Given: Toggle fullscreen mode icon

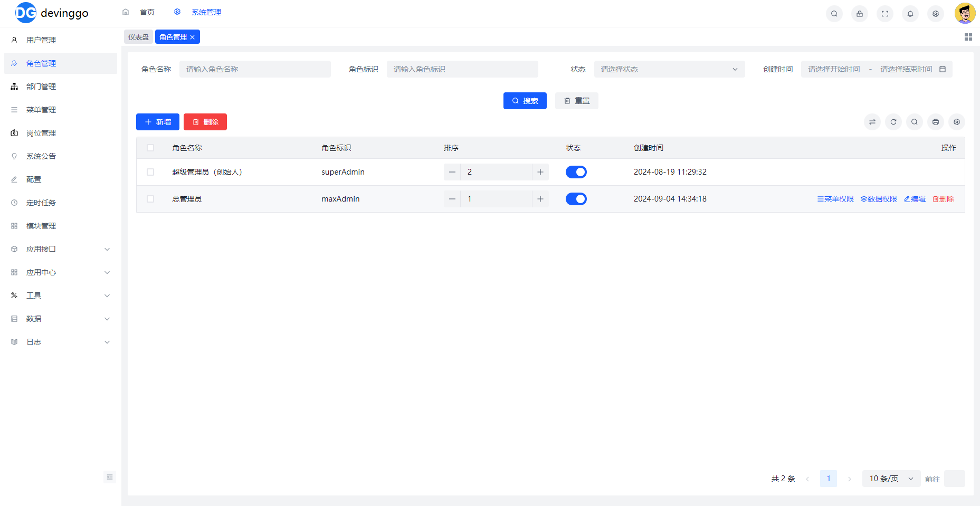Looking at the screenshot, I should (885, 14).
